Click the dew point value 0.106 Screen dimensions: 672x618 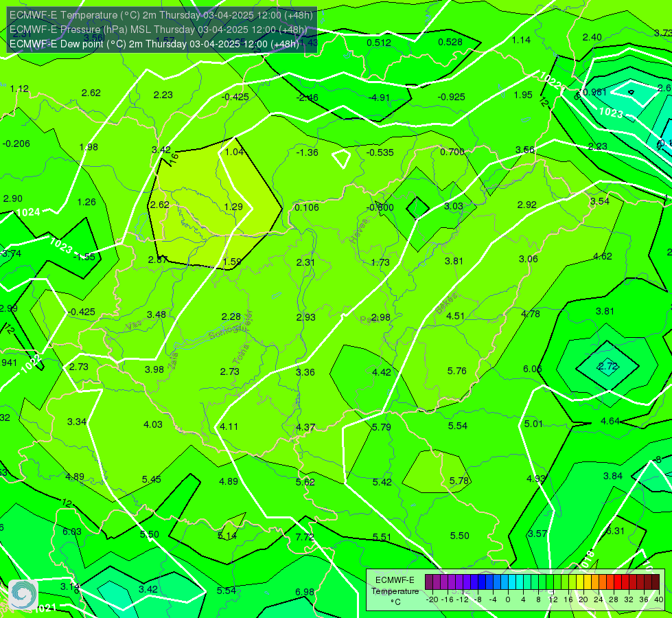click(x=307, y=207)
